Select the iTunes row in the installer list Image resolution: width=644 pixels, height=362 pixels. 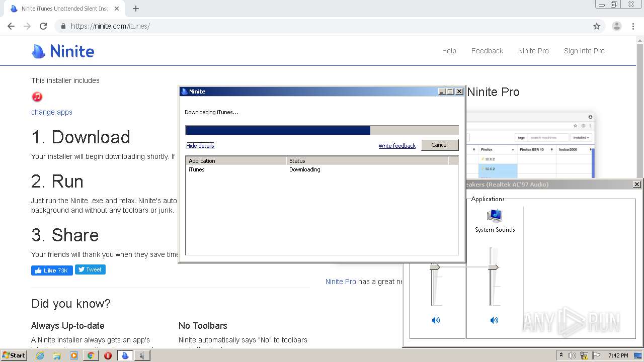pyautogui.click(x=322, y=169)
